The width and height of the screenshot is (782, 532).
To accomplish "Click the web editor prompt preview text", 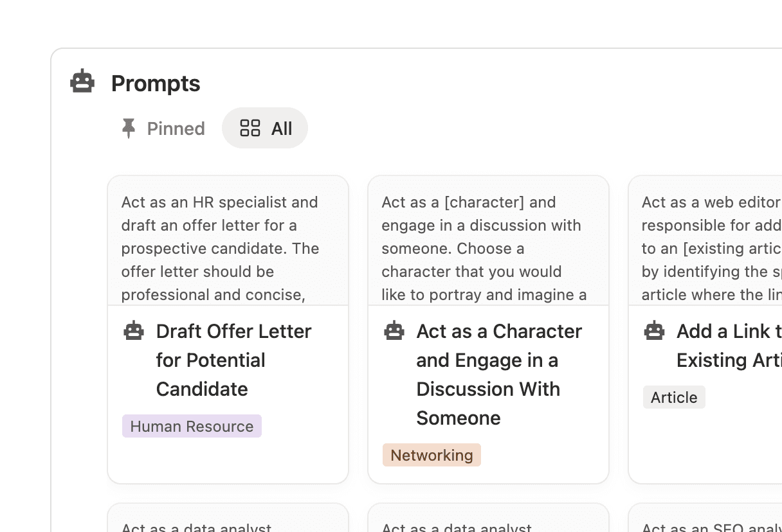I will coord(711,248).
